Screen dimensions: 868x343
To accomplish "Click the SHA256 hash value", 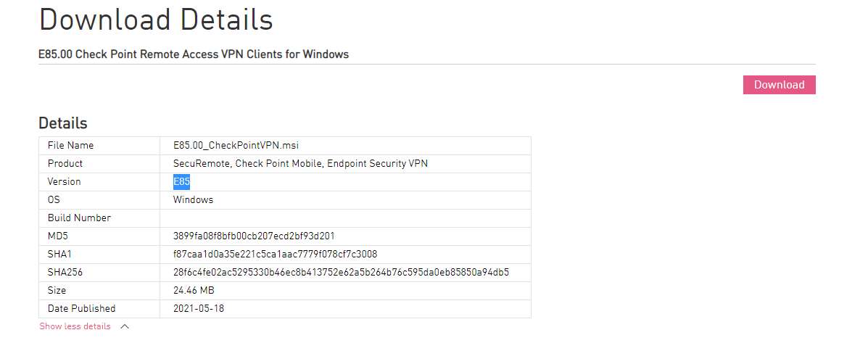I will tap(341, 272).
